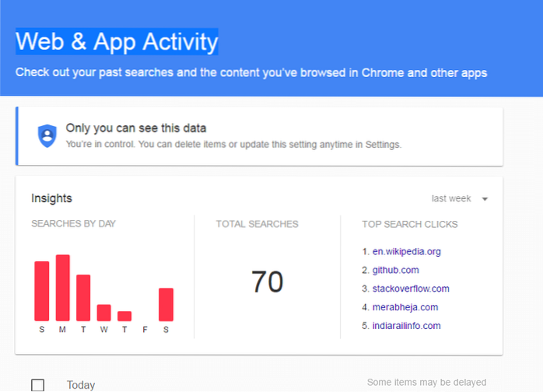Click the blue privacy shield icon
The width and height of the screenshot is (543, 392).
click(x=48, y=135)
